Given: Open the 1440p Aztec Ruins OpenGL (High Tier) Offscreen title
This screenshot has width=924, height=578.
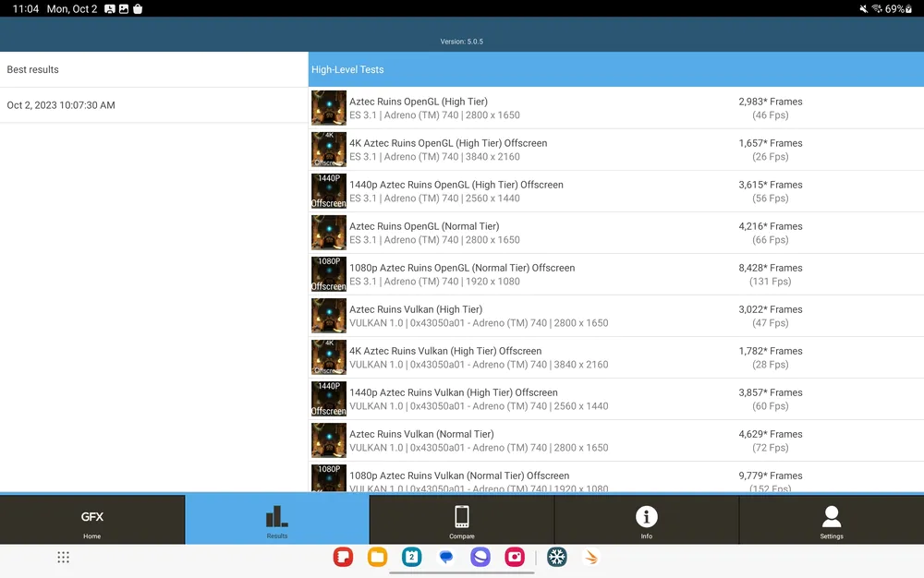Looking at the screenshot, I should click(456, 185).
